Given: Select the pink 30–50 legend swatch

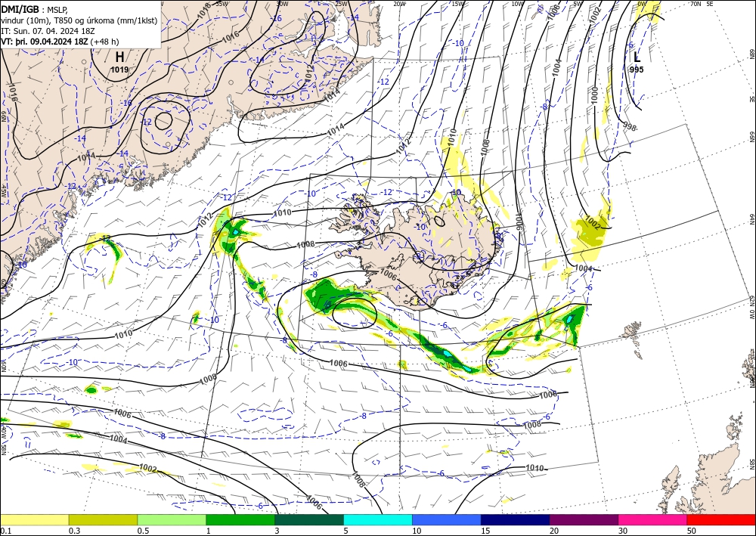Looking at the screenshot, I should coord(653,519).
